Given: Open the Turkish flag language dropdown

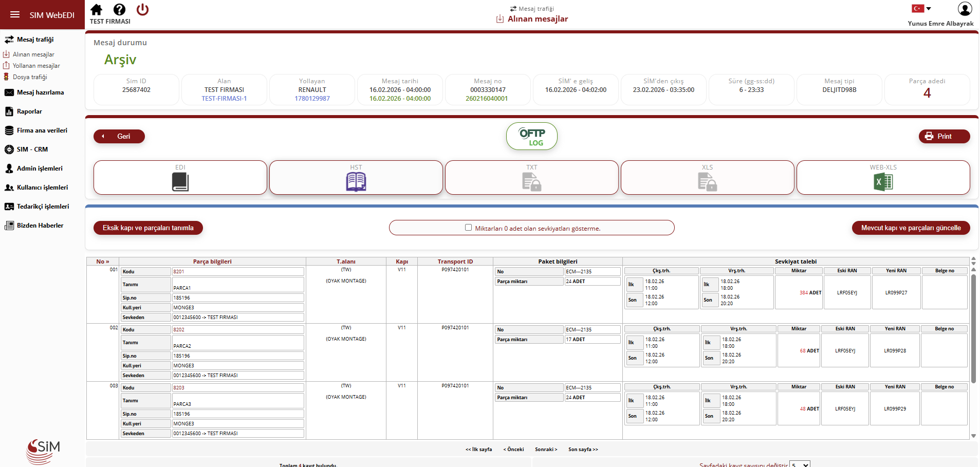Looking at the screenshot, I should pyautogui.click(x=921, y=9).
